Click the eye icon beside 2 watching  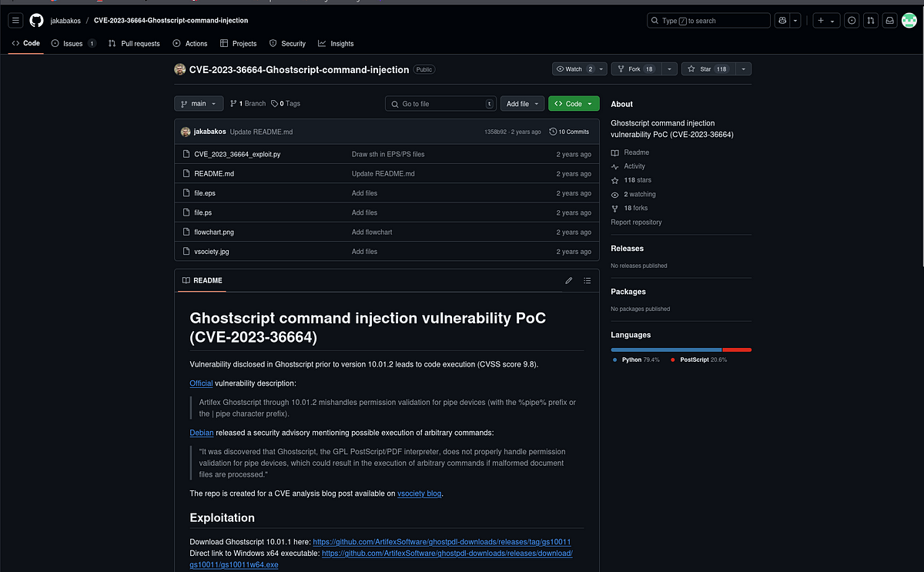[x=614, y=194]
